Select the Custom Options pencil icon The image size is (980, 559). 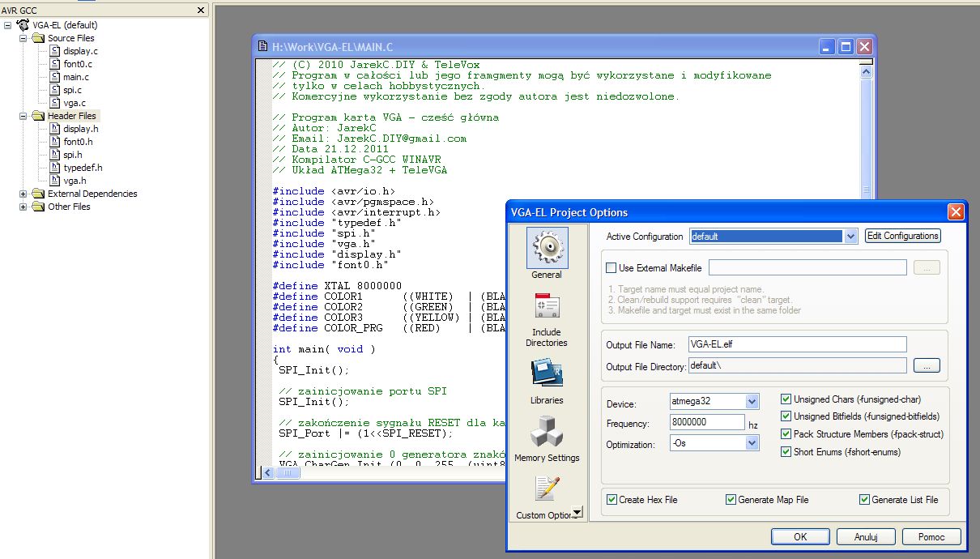(x=547, y=490)
